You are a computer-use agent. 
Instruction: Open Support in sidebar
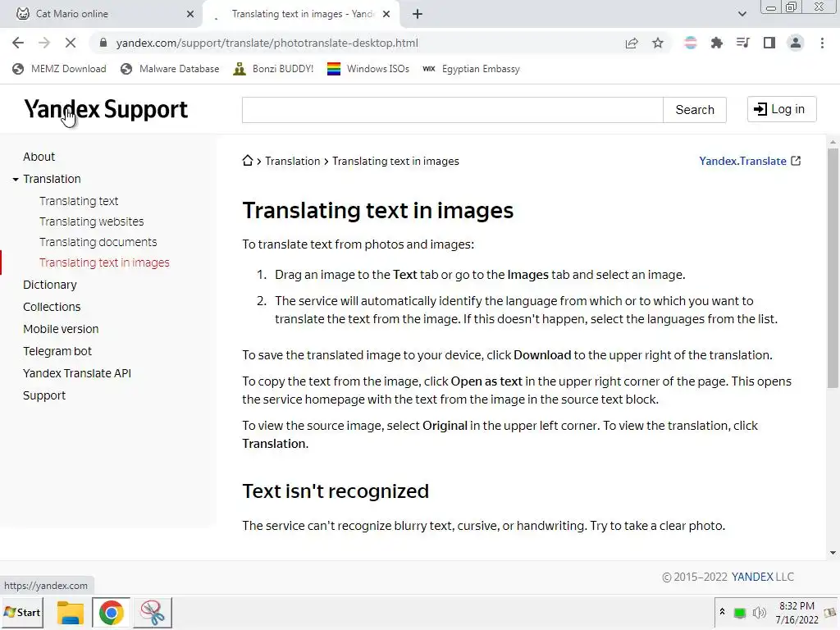coord(44,395)
